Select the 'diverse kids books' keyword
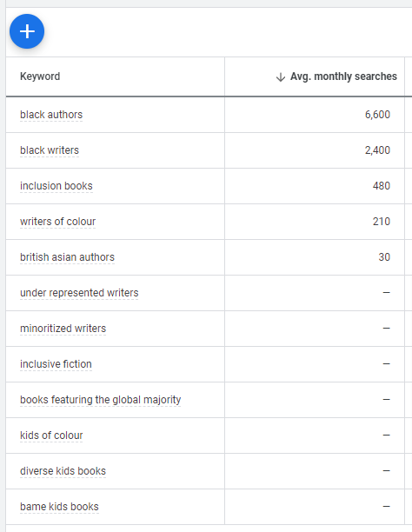Screen dimensions: 412x532 63,471
